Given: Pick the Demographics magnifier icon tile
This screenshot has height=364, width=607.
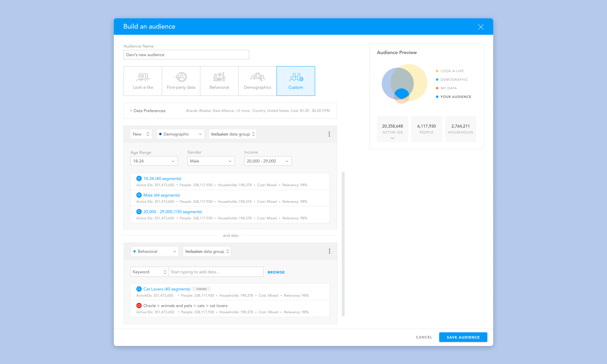Looking at the screenshot, I should pyautogui.click(x=257, y=77).
